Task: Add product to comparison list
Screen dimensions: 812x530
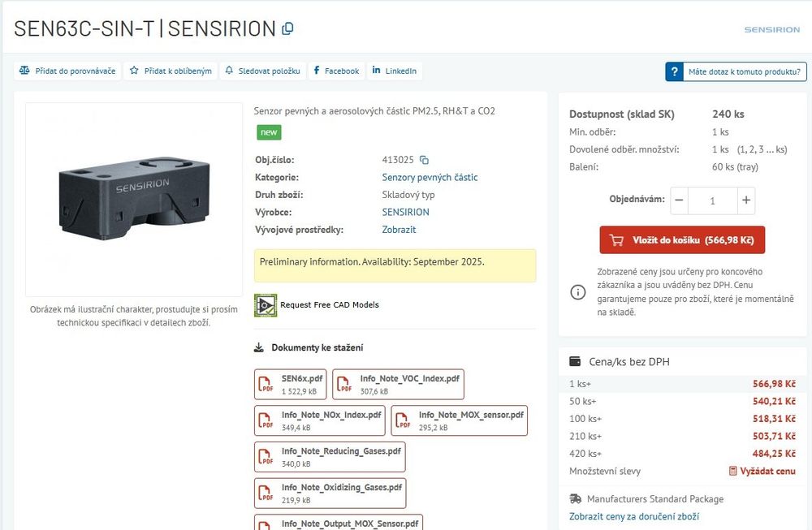Action: [x=67, y=71]
